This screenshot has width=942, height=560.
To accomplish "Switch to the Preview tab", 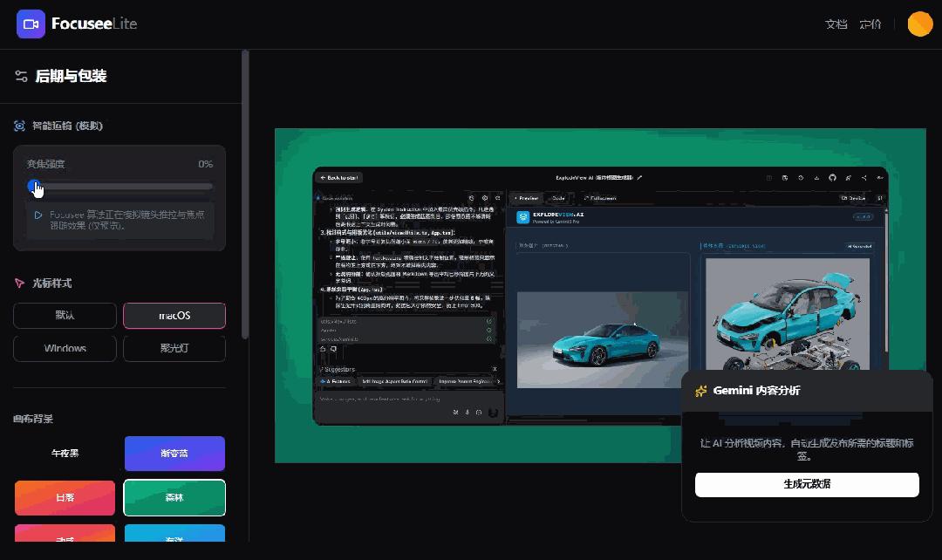I will click(x=526, y=198).
